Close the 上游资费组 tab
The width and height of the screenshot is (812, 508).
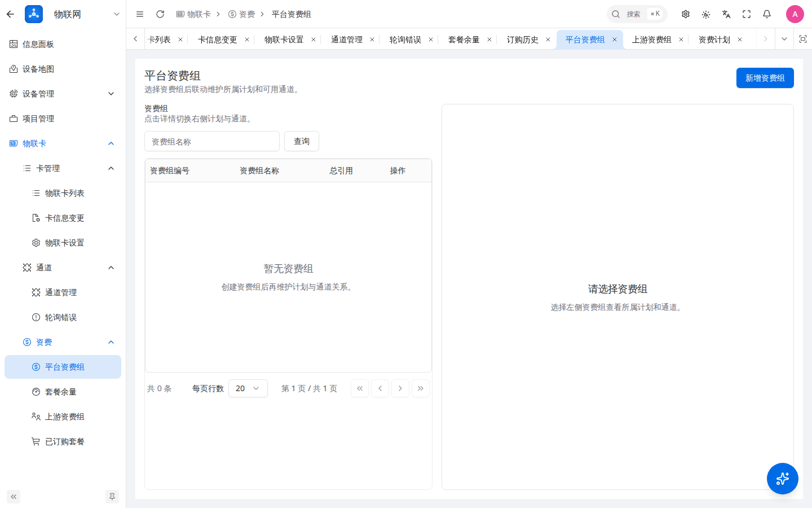point(681,40)
